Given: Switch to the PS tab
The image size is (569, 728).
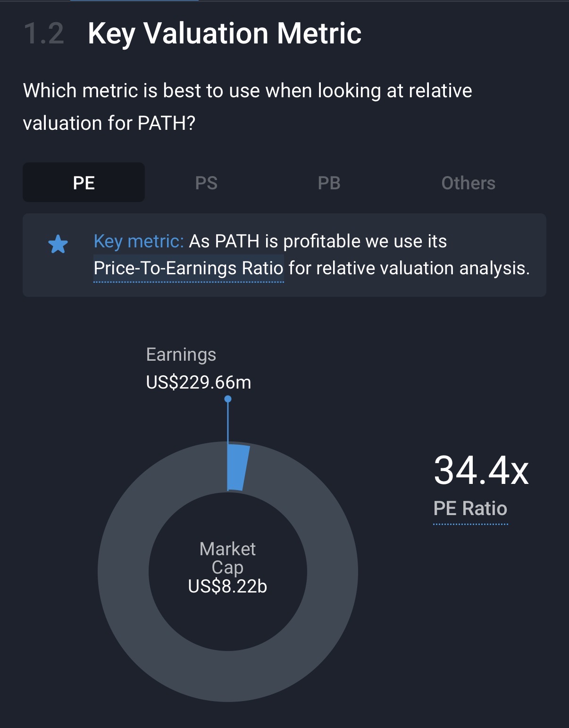Looking at the screenshot, I should click(x=206, y=183).
